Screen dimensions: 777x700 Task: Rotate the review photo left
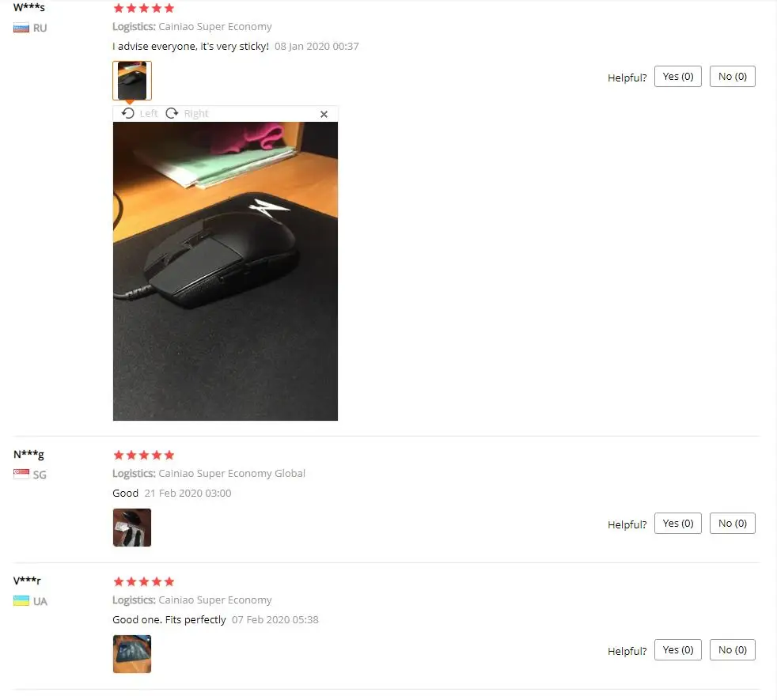[x=139, y=113]
